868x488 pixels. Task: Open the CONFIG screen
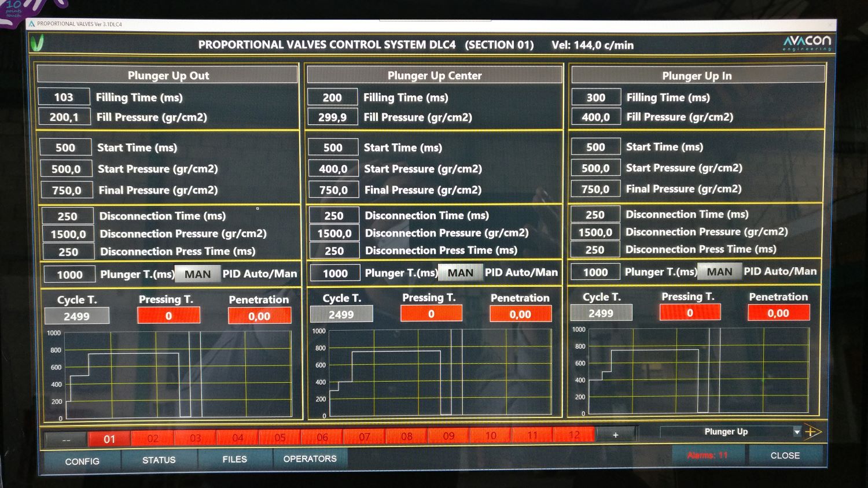click(82, 461)
